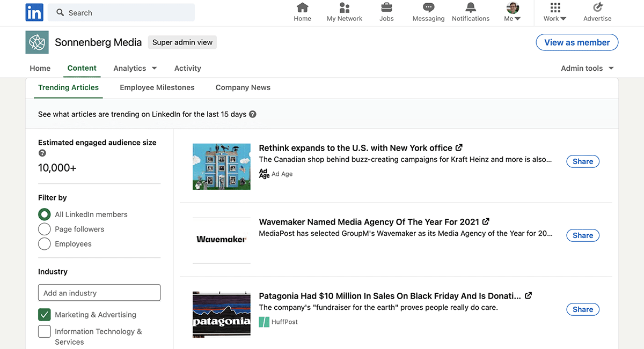644x349 pixels.
Task: Click help icon beside trending articles description
Action: pyautogui.click(x=253, y=114)
